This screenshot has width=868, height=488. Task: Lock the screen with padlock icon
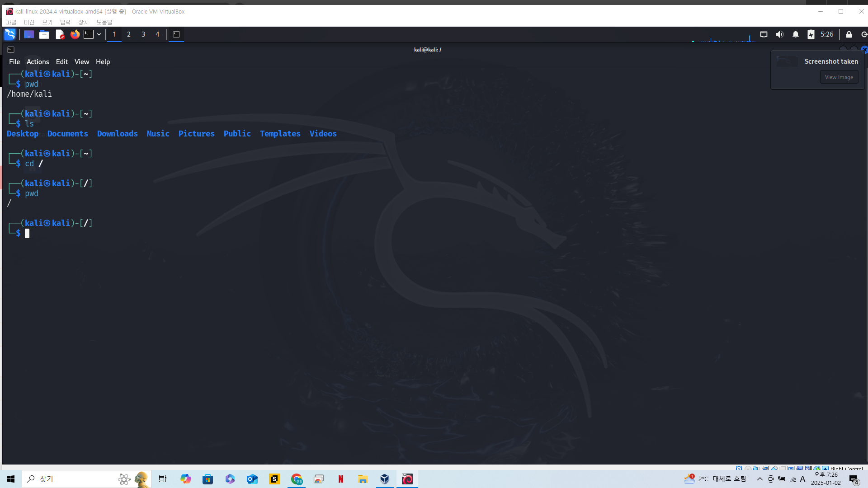(849, 34)
